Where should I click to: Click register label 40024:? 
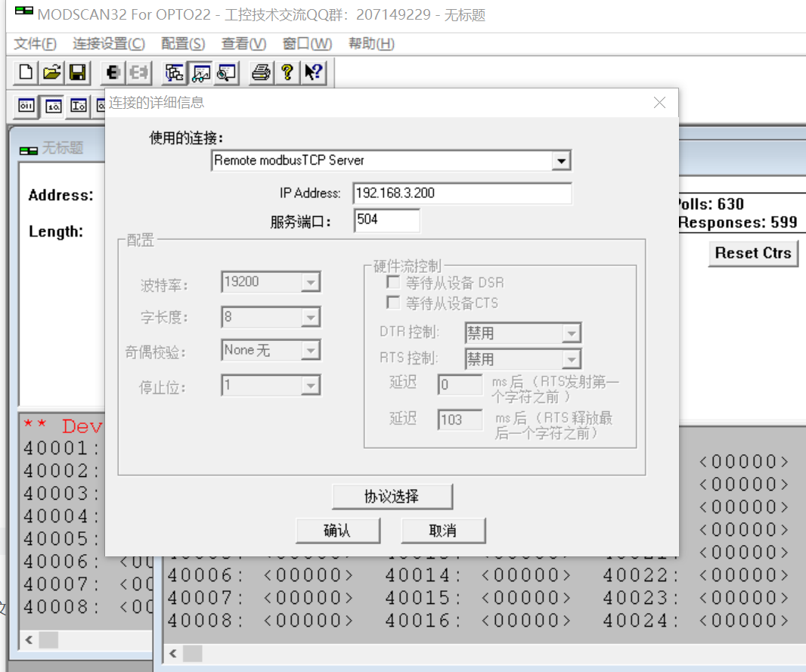point(641,620)
